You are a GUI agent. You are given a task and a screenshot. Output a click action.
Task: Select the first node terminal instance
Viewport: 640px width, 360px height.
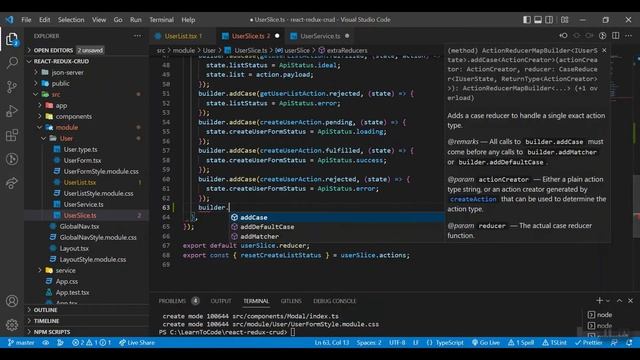click(x=600, y=315)
